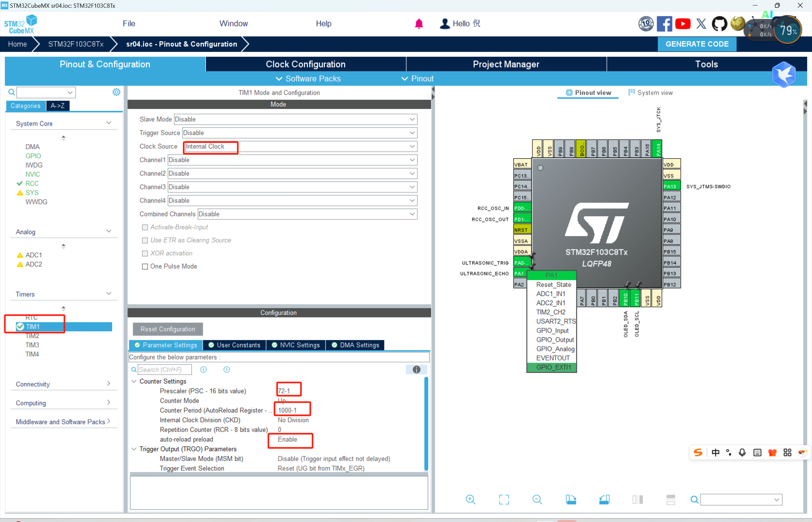Open the Window menu
This screenshot has width=812, height=522.
pos(234,24)
